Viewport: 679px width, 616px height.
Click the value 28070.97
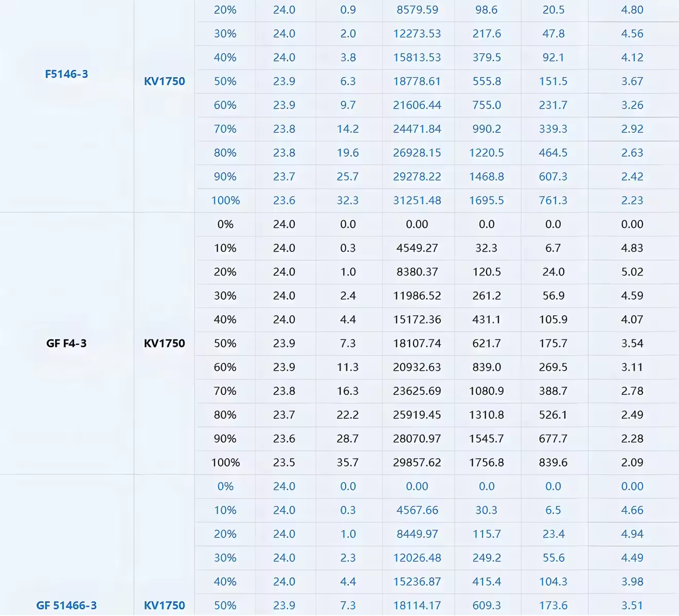point(417,439)
